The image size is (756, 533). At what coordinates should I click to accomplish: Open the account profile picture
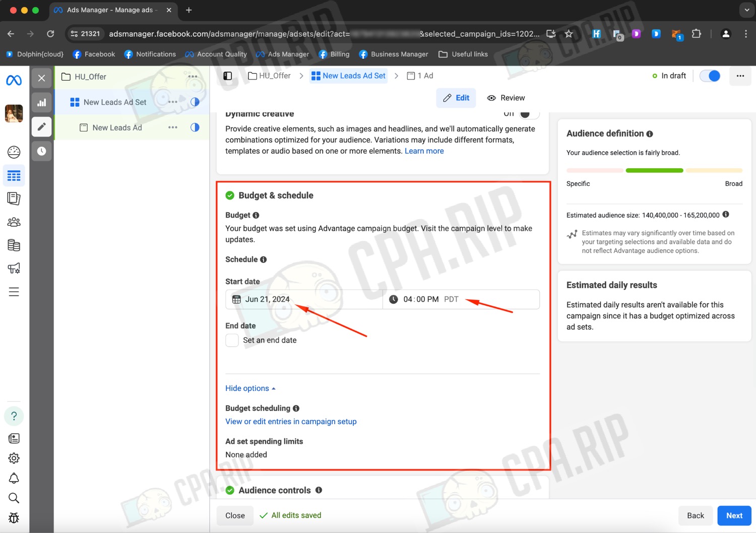coord(14,113)
